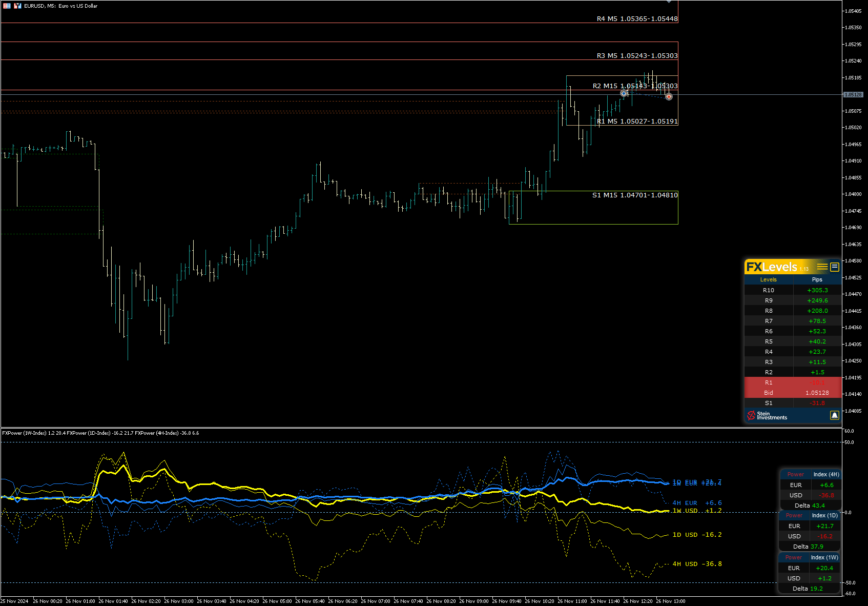Select the R6 level row
868x606 pixels.
pyautogui.click(x=793, y=331)
